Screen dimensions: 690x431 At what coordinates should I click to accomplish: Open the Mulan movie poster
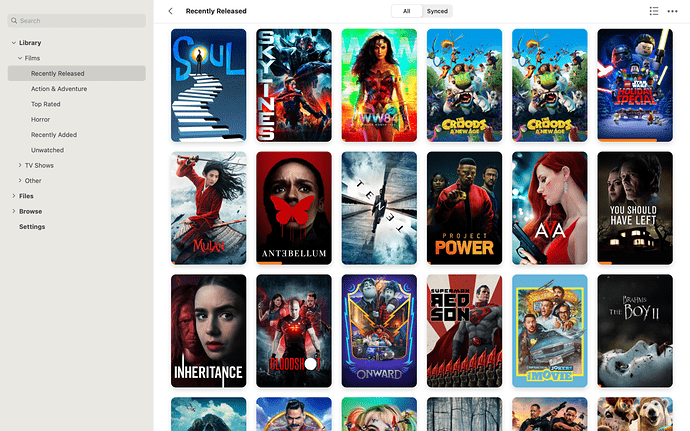click(209, 208)
